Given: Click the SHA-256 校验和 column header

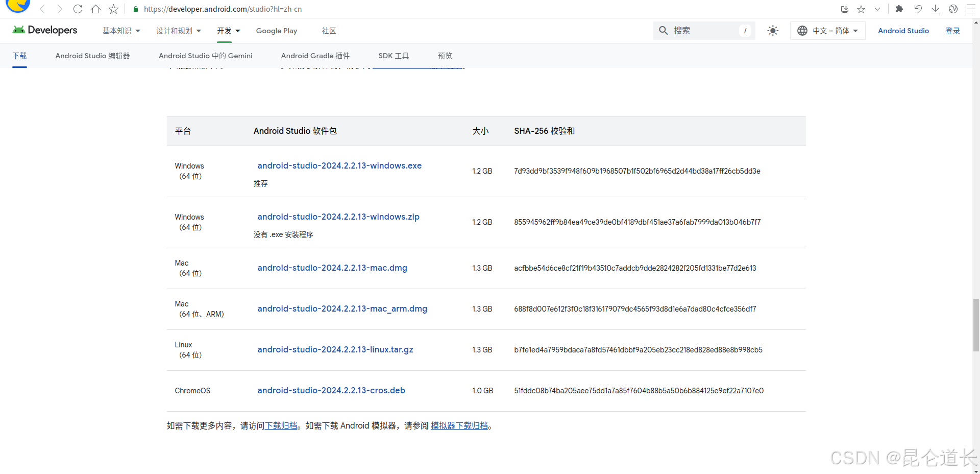Looking at the screenshot, I should (544, 131).
